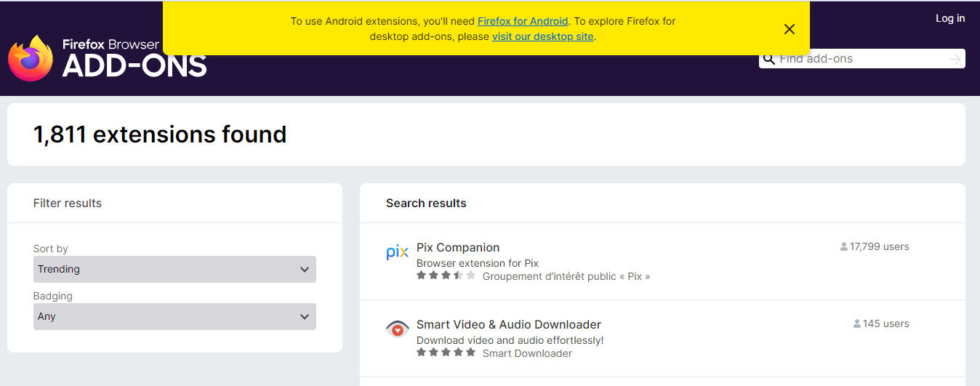Open the Firefox for Android link

point(523,21)
